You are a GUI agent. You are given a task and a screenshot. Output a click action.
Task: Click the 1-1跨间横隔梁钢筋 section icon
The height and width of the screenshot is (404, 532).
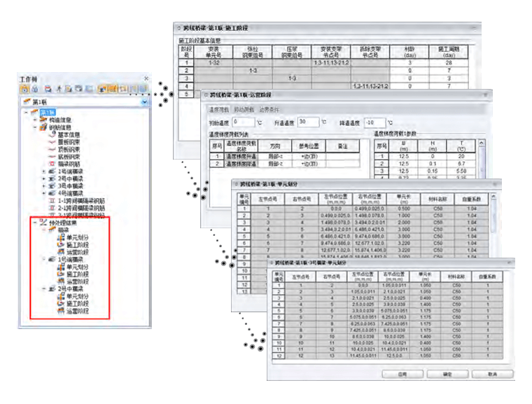point(52,201)
